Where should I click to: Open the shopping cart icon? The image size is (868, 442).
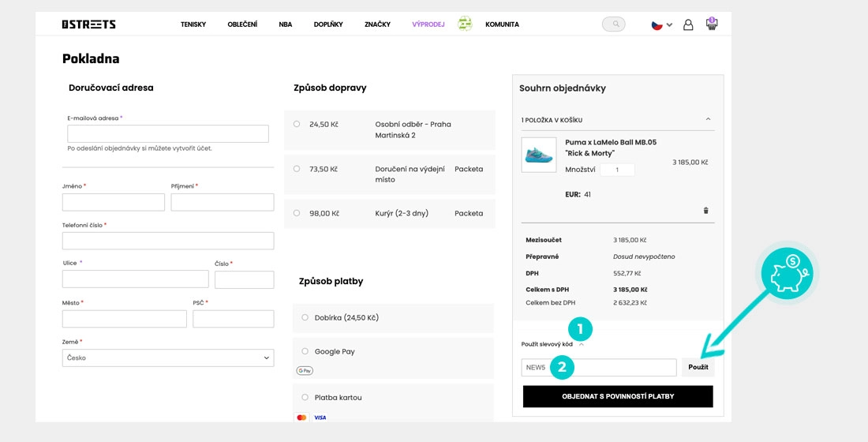pos(712,24)
